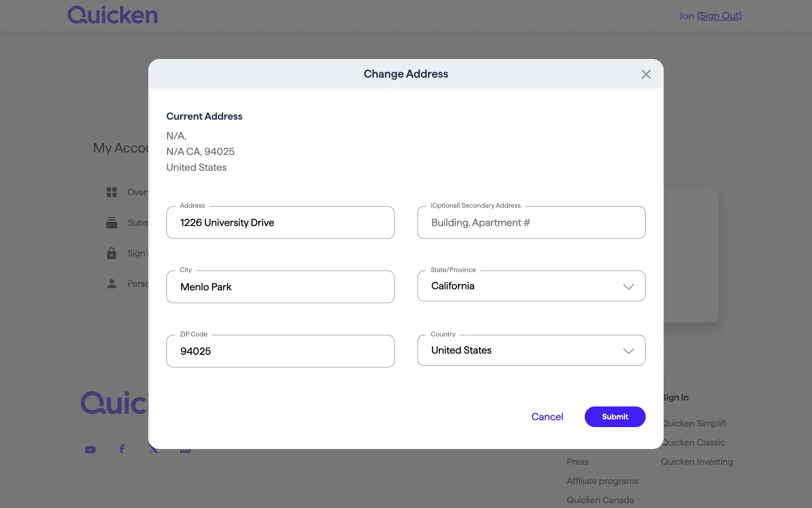The image size is (812, 508).
Task: Click the Personal Info person icon
Action: click(112, 284)
